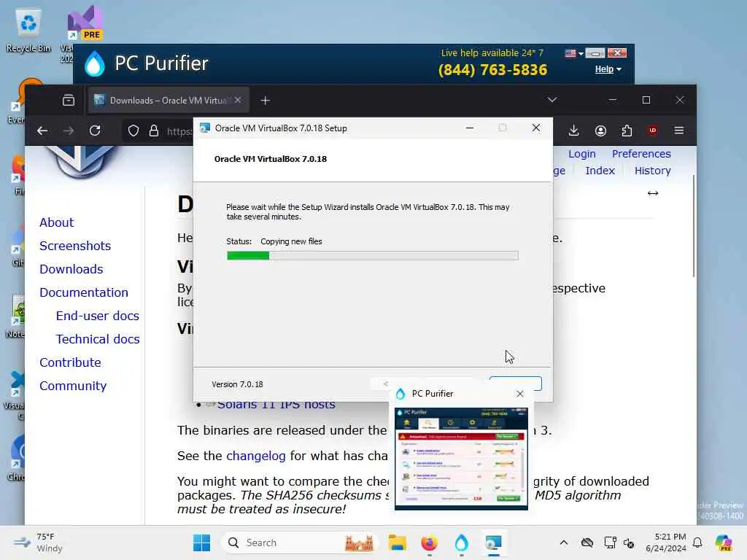
Task: Click the PC Purifier preview thumbnail
Action: (461, 459)
